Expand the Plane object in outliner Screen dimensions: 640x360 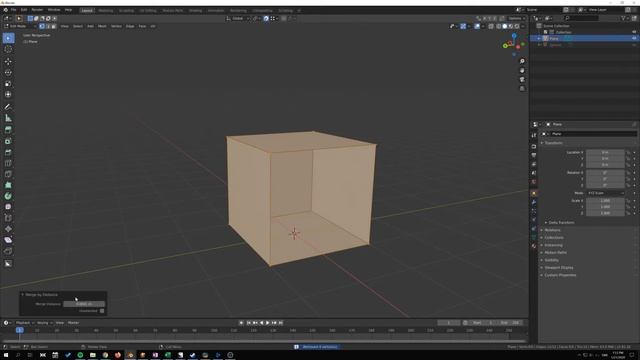539,38
